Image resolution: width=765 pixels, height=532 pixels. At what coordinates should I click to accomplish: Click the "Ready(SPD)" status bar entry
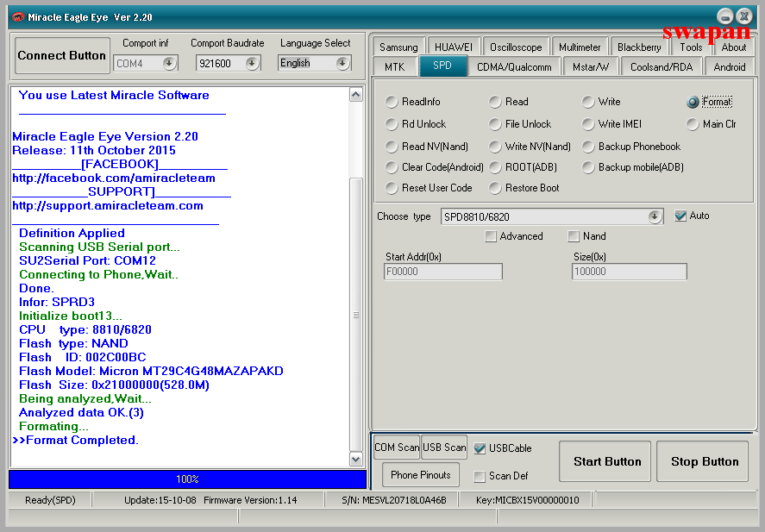pyautogui.click(x=50, y=500)
